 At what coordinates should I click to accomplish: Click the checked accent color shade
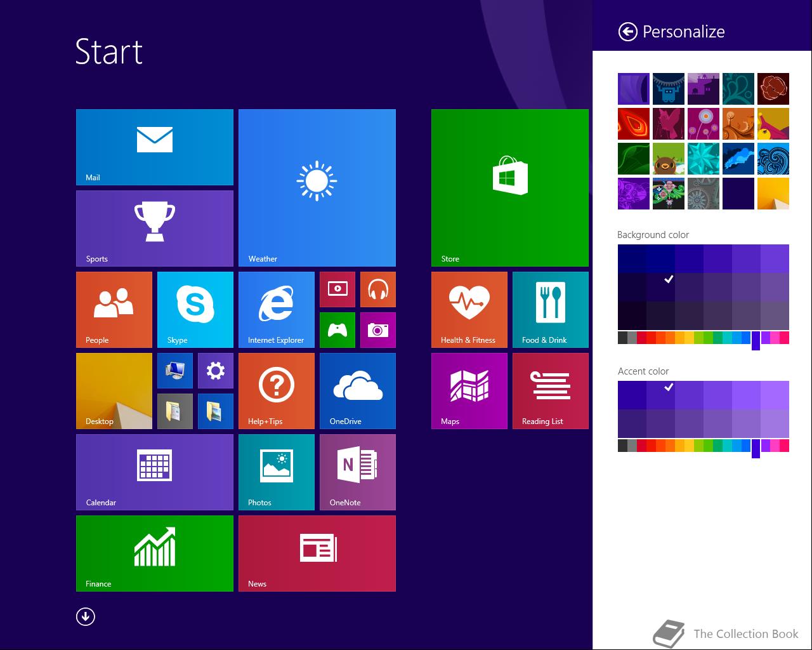pyautogui.click(x=660, y=395)
